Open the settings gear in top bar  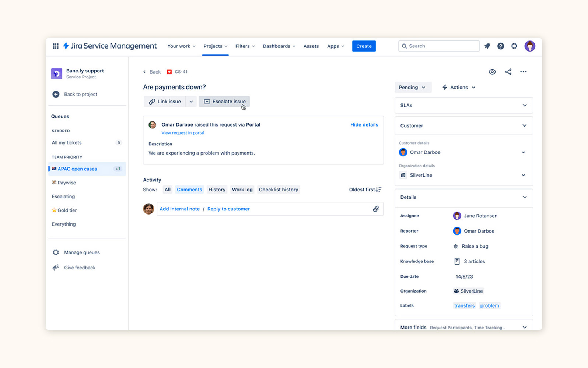[514, 46]
